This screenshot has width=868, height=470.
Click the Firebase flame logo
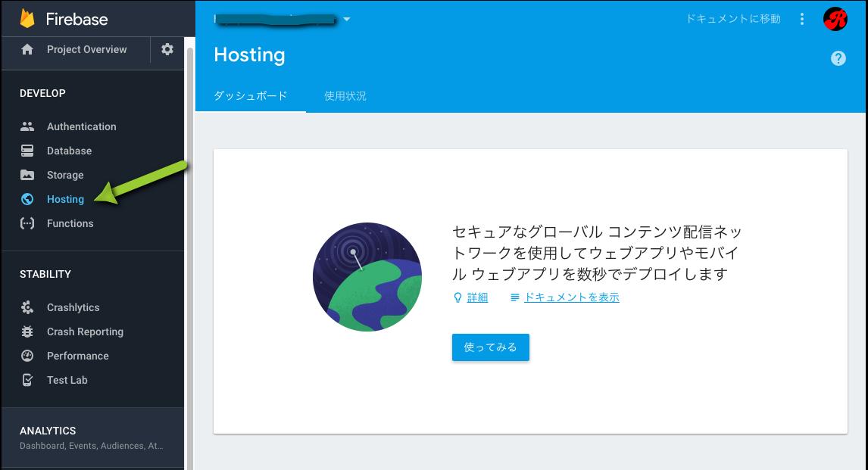27,18
